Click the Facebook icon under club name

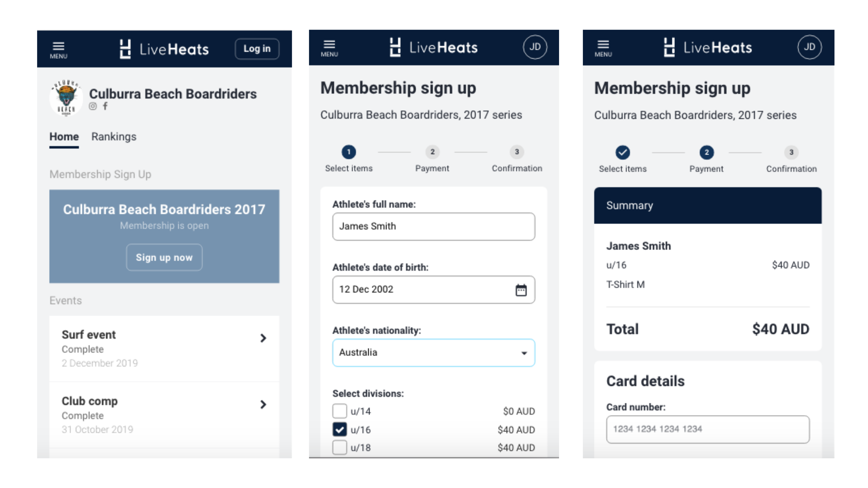coord(106,106)
